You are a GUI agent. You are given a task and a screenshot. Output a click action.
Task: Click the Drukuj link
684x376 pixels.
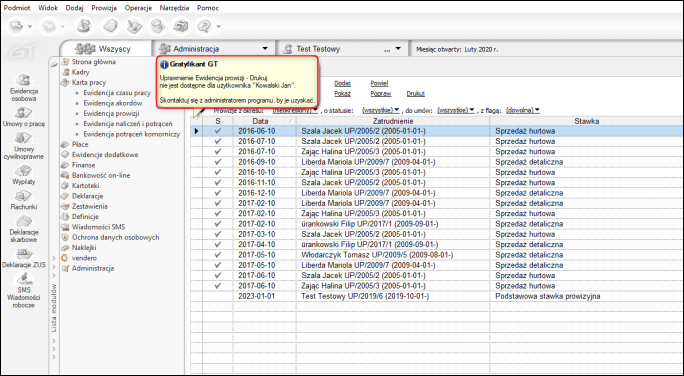416,93
